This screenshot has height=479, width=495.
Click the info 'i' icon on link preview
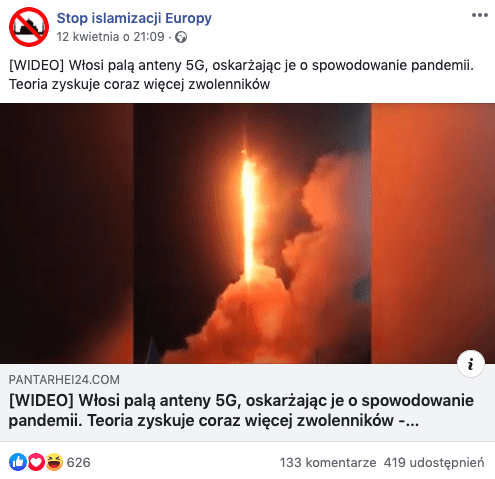point(471,364)
